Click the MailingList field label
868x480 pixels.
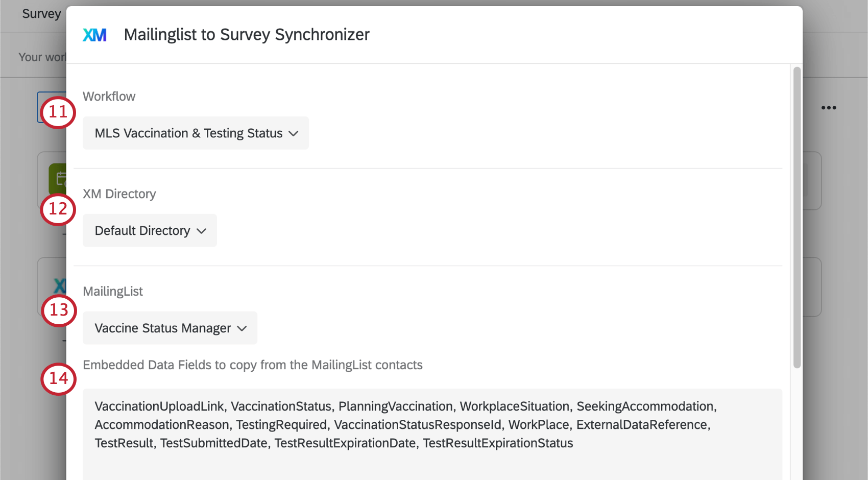pos(112,292)
